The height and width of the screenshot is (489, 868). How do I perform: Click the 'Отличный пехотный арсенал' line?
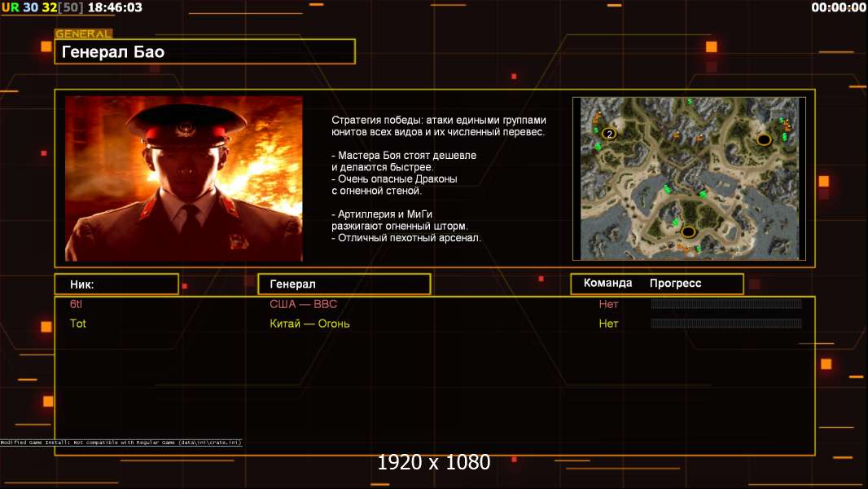pyautogui.click(x=406, y=238)
